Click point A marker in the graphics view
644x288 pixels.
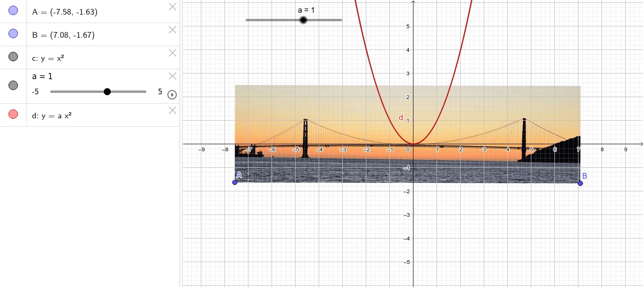[x=235, y=182]
